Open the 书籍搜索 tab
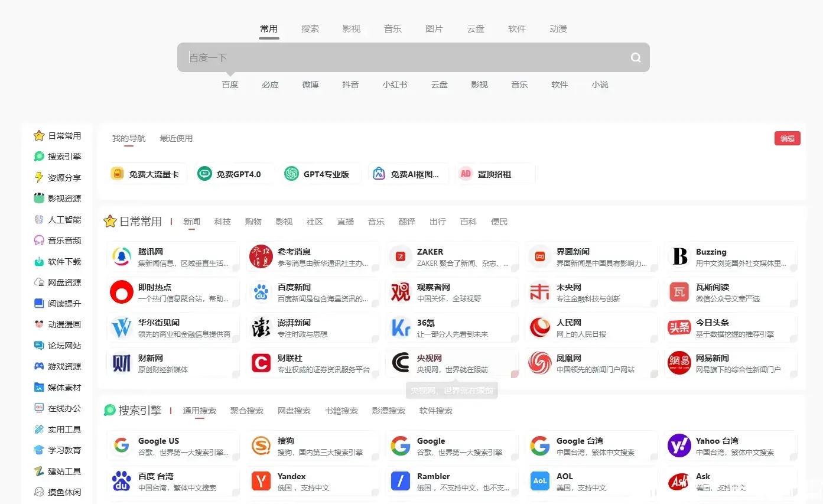The height and width of the screenshot is (504, 823). pos(341,411)
